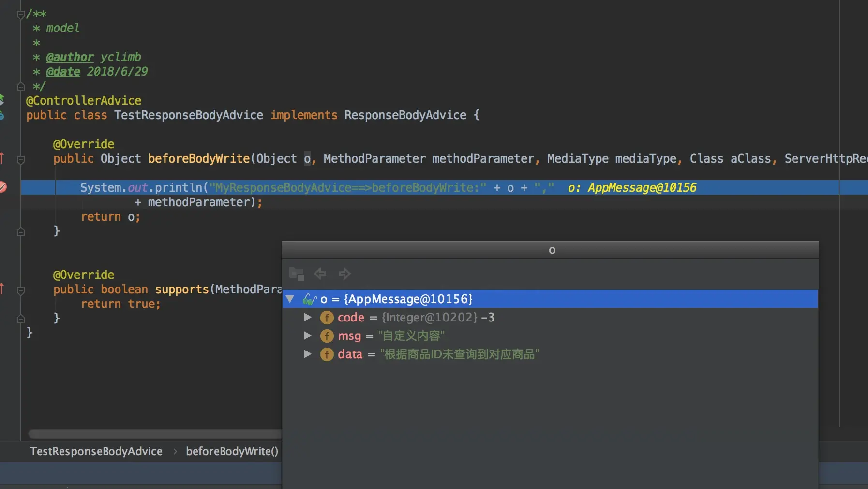Click the fold marker at the Javadoc closing */
Viewport: 868px width, 489px height.
pyautogui.click(x=20, y=87)
